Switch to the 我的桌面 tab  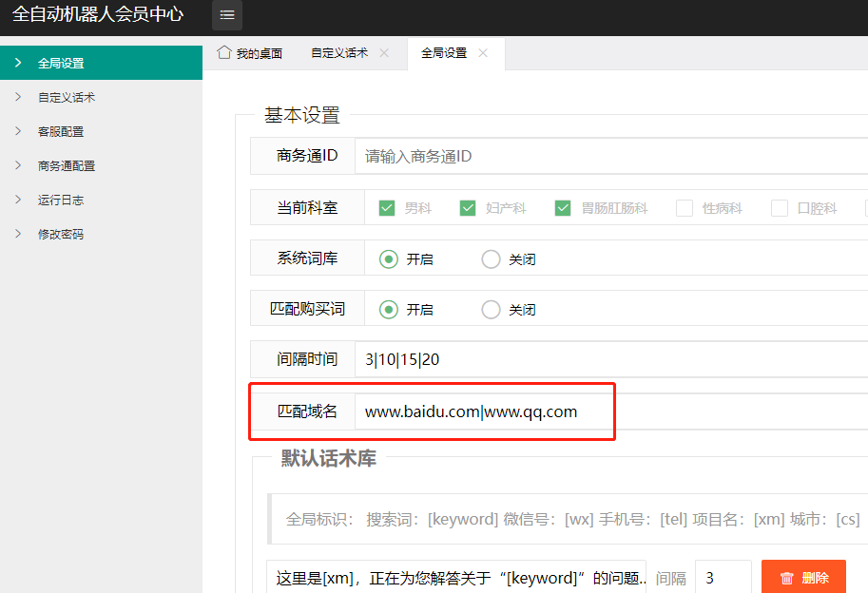259,53
